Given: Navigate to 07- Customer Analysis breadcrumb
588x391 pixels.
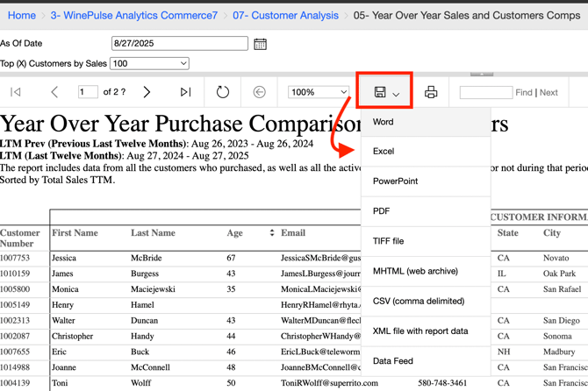Looking at the screenshot, I should click(x=285, y=15).
